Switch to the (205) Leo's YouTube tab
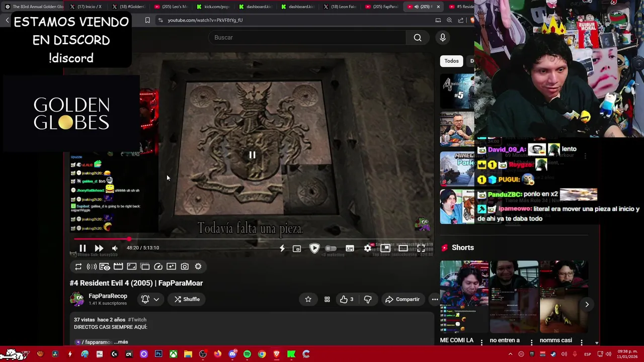644x362 pixels. click(x=171, y=7)
